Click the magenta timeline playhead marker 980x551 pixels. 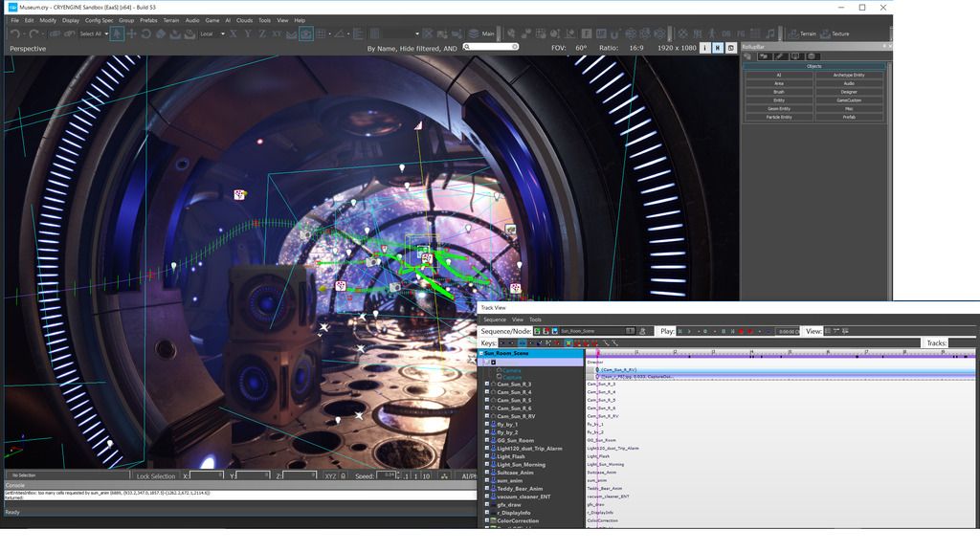(597, 354)
